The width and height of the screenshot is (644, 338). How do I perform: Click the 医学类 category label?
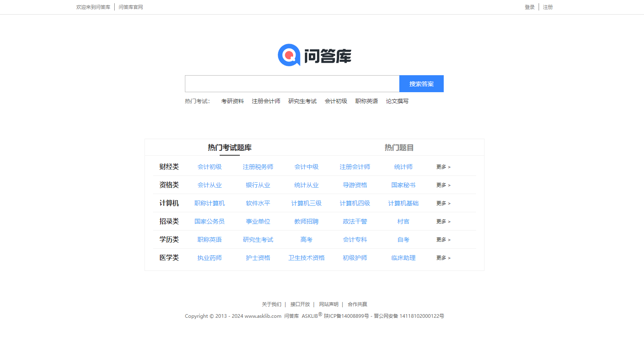pyautogui.click(x=169, y=258)
